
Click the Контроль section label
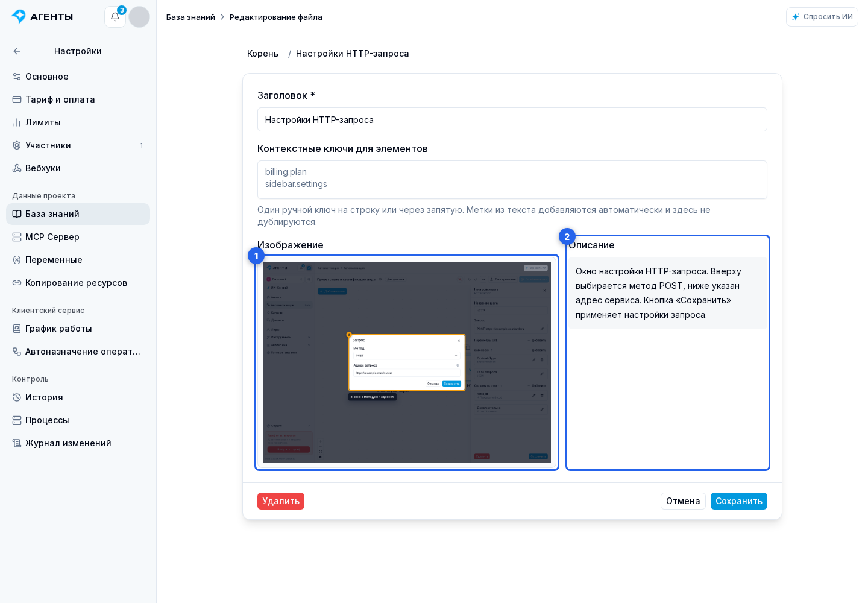pyautogui.click(x=30, y=379)
